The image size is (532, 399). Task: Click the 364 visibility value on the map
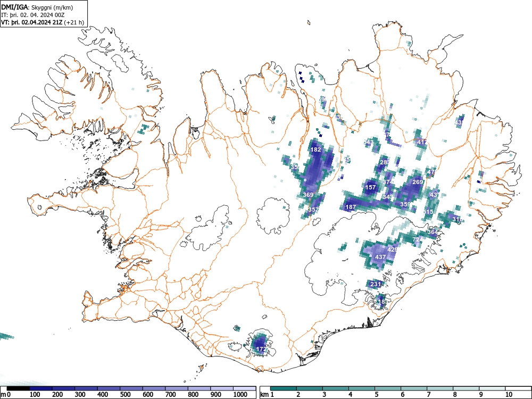433,232
